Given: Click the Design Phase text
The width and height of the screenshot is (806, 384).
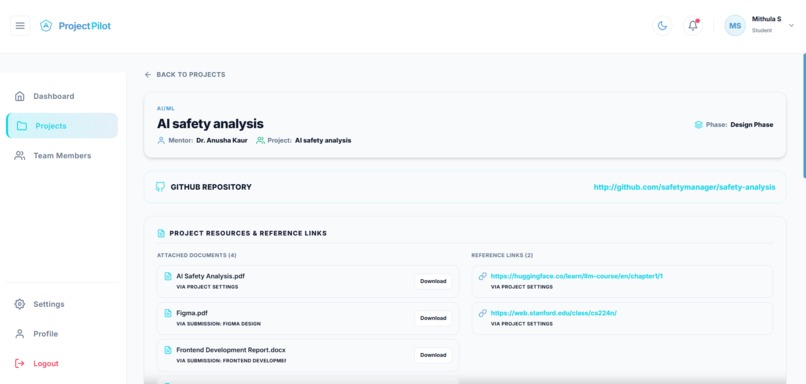Looking at the screenshot, I should (752, 124).
